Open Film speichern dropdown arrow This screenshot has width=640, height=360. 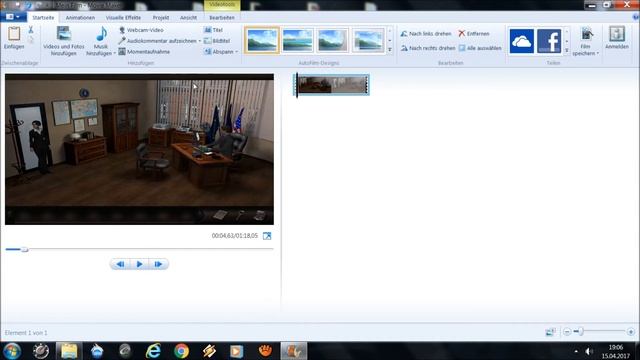[598, 53]
